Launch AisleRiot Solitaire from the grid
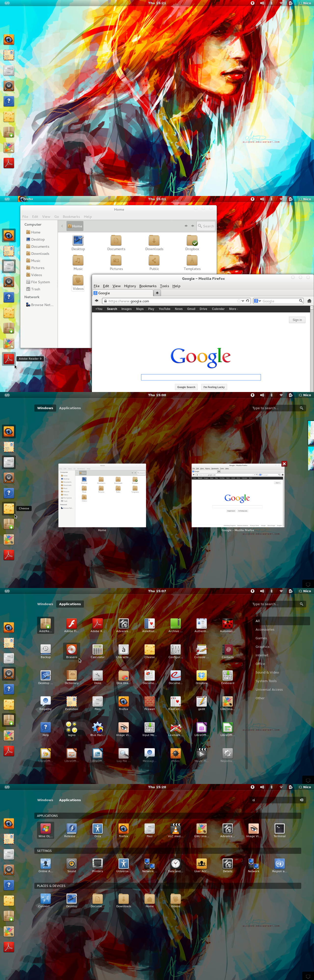This screenshot has height=980, width=314. (x=149, y=625)
